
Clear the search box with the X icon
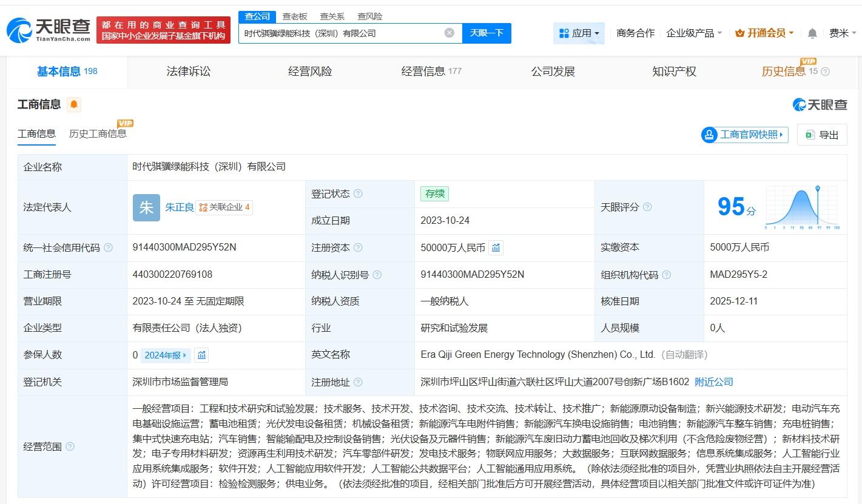[448, 33]
